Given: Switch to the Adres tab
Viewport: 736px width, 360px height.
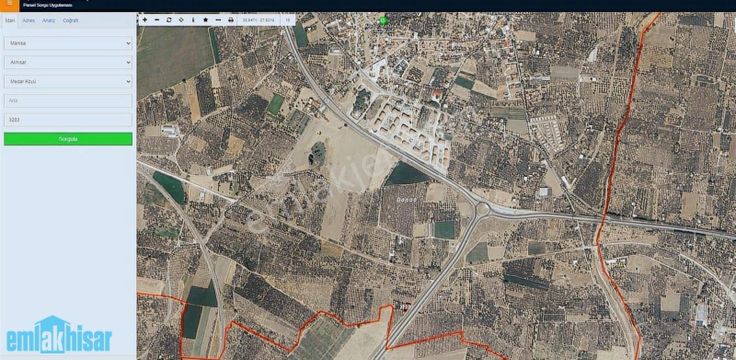Looking at the screenshot, I should point(29,21).
